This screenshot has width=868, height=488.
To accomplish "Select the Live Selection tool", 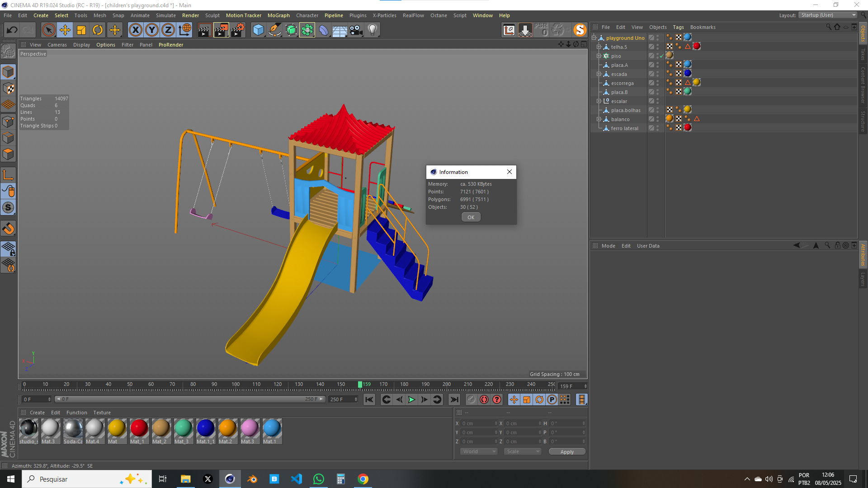I will click(48, 30).
